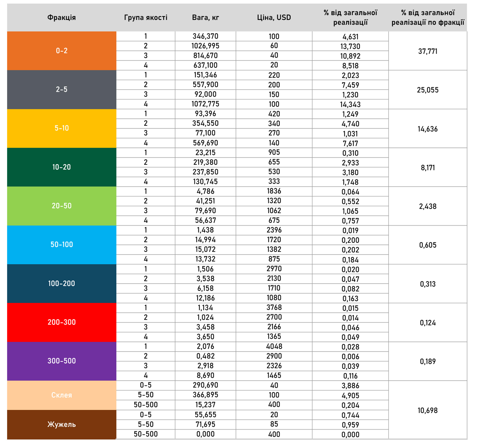Image resolution: width=478 pixels, height=448 pixels.
Task: Click the Вага, кг column header
Action: [x=205, y=17]
